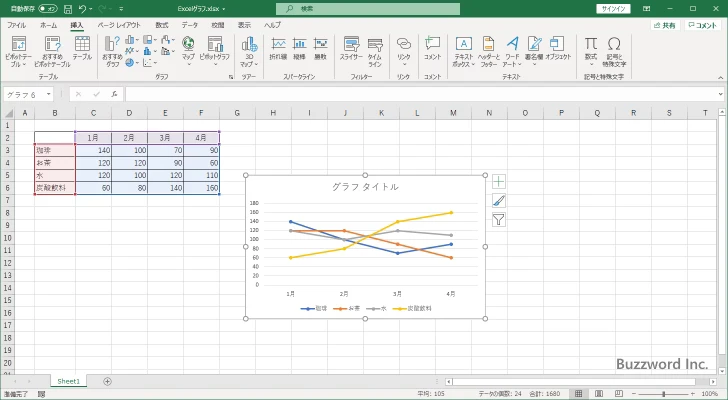Screen dimensions: 728x400
Task: Switch to Normal view in status bar
Action: 578,394
